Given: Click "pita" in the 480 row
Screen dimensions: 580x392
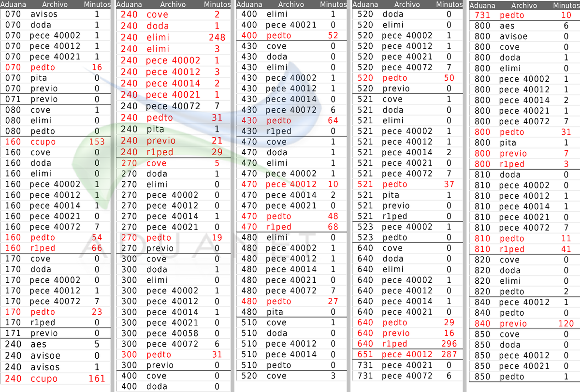Looking at the screenshot, I should 275,312.
